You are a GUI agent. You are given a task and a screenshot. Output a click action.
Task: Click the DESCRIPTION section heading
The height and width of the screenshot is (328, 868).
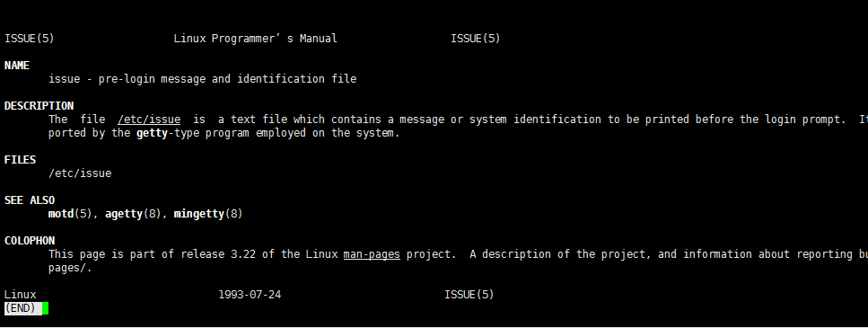(x=39, y=106)
